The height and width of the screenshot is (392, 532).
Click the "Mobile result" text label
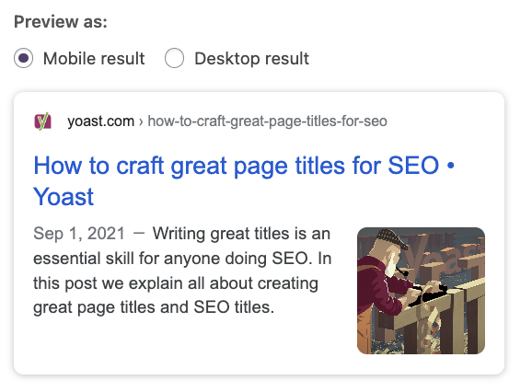(94, 58)
